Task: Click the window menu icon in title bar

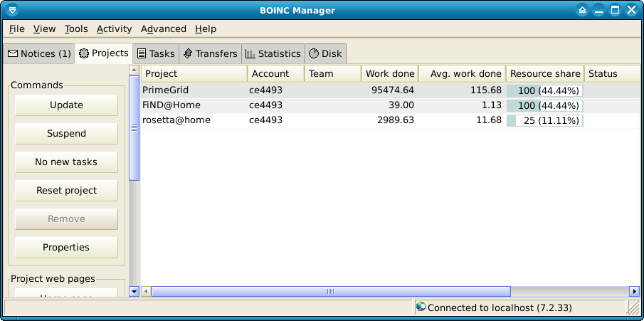Action: [x=13, y=10]
